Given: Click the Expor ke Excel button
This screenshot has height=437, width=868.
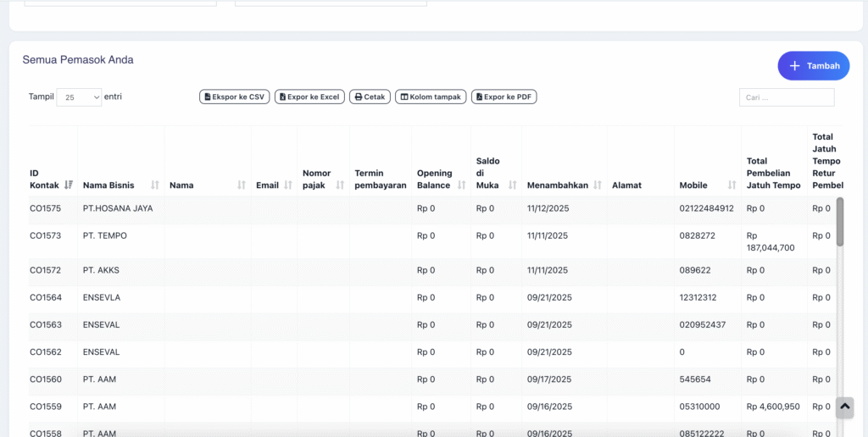Looking at the screenshot, I should (x=309, y=97).
